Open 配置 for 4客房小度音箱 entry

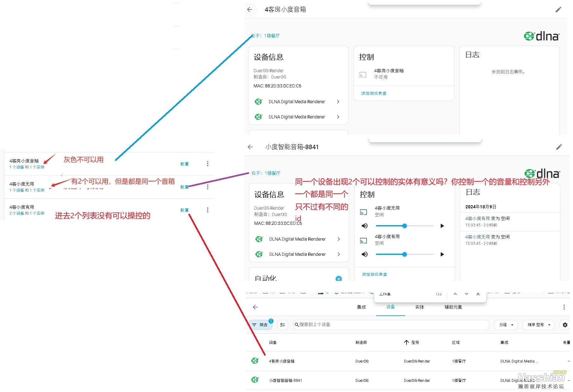click(x=185, y=164)
